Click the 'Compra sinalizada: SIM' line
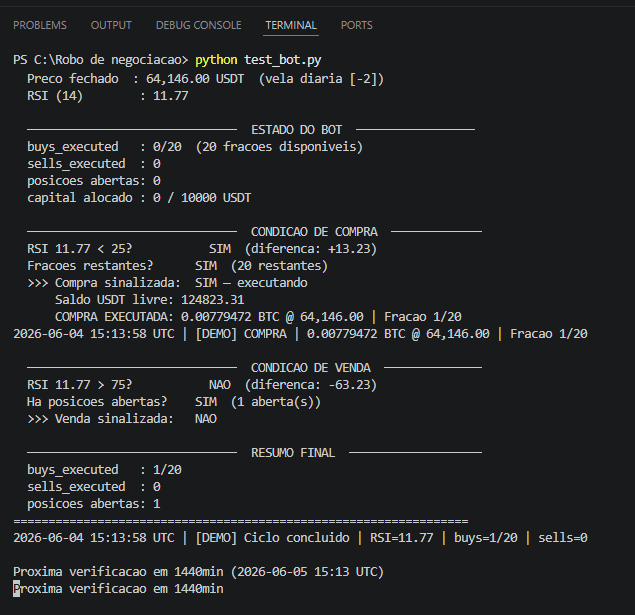This screenshot has width=635, height=615. (x=167, y=283)
